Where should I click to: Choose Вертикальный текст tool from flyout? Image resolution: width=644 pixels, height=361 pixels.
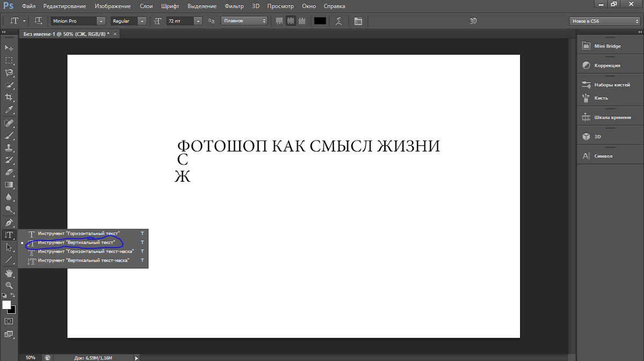[x=83, y=242]
